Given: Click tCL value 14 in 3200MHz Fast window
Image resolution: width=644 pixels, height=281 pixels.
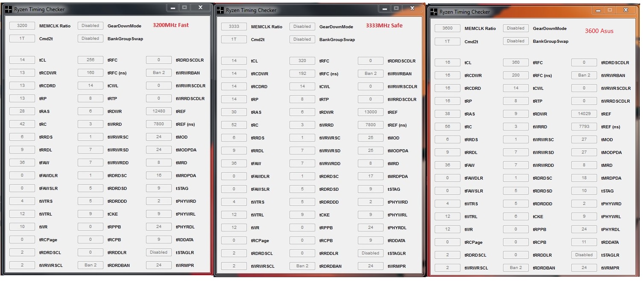Looking at the screenshot, I should (22, 60).
